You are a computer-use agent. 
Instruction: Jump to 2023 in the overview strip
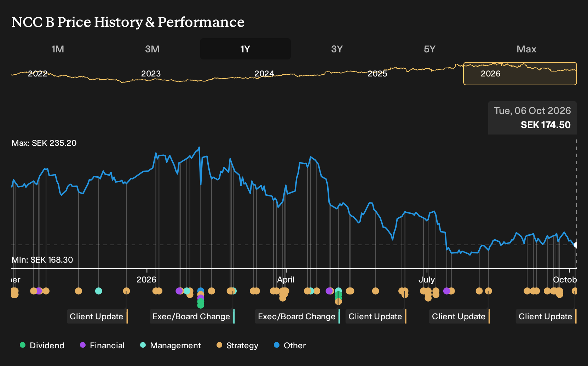tap(151, 74)
